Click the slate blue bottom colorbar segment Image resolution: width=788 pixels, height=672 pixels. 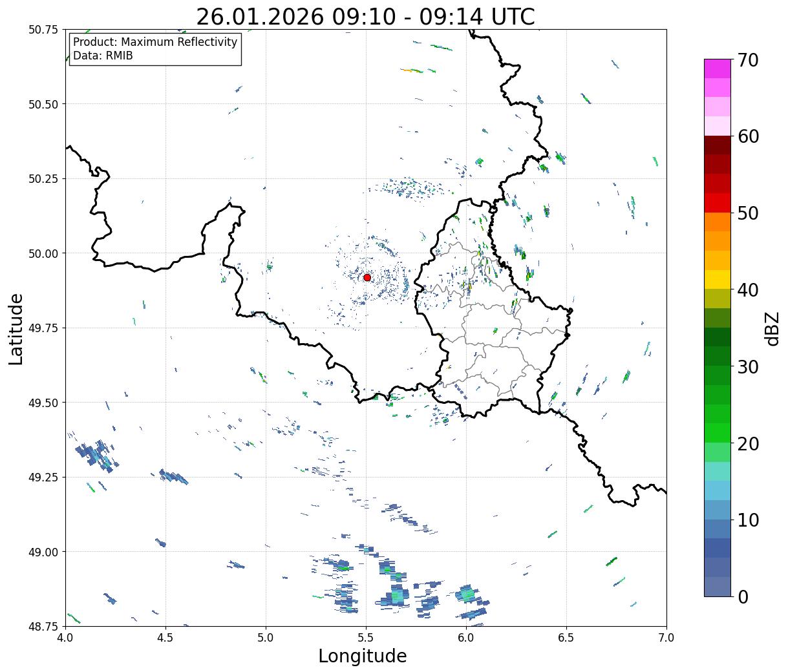tap(718, 586)
